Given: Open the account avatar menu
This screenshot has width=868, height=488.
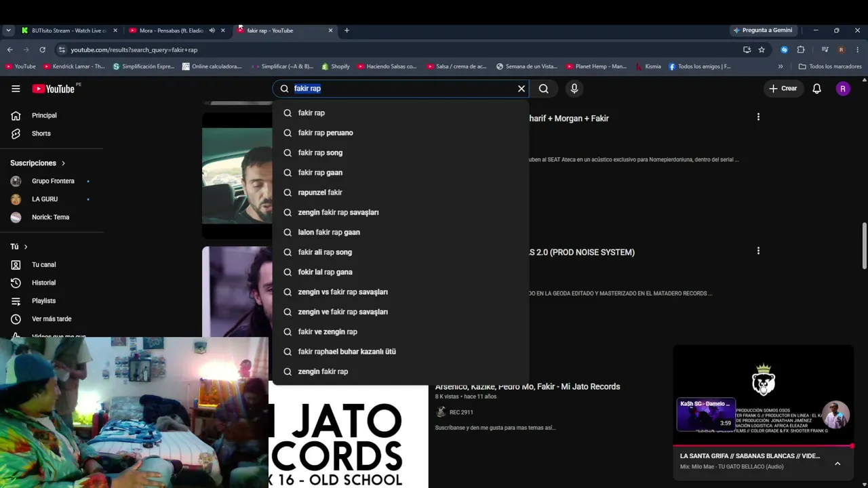Looking at the screenshot, I should 843,89.
